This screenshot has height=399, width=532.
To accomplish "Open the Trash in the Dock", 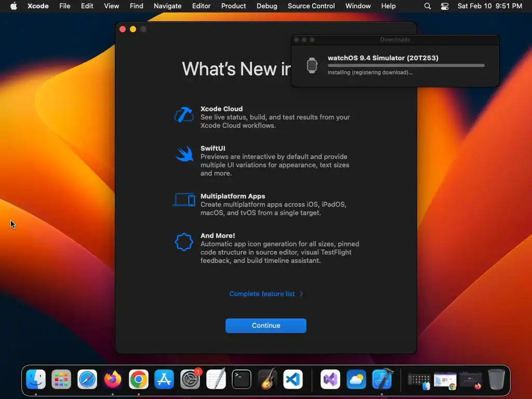I will coord(496,379).
